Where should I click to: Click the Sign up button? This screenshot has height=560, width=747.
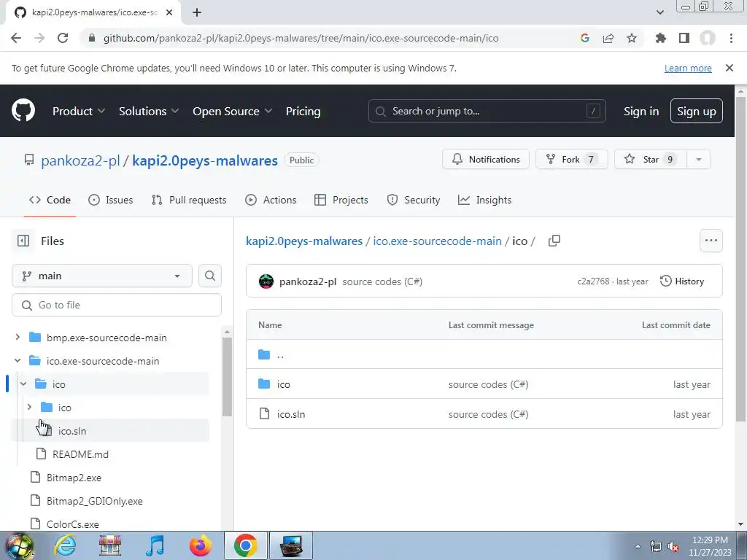point(697,111)
